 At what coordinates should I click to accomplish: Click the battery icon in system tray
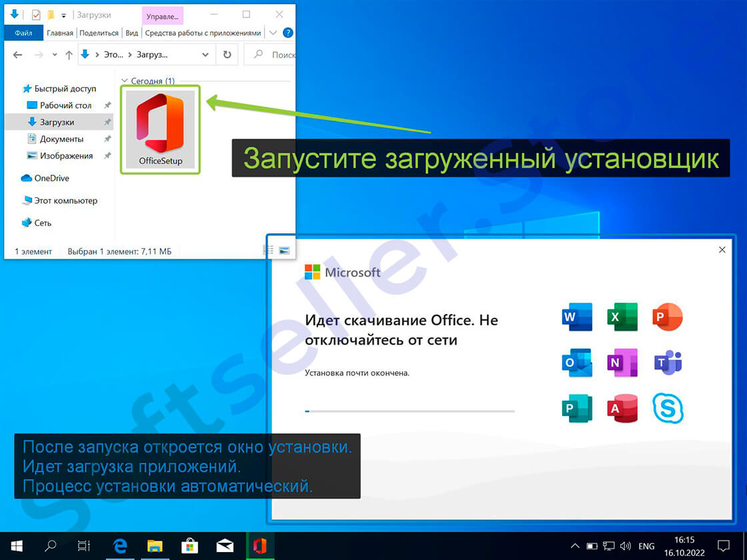[592, 546]
